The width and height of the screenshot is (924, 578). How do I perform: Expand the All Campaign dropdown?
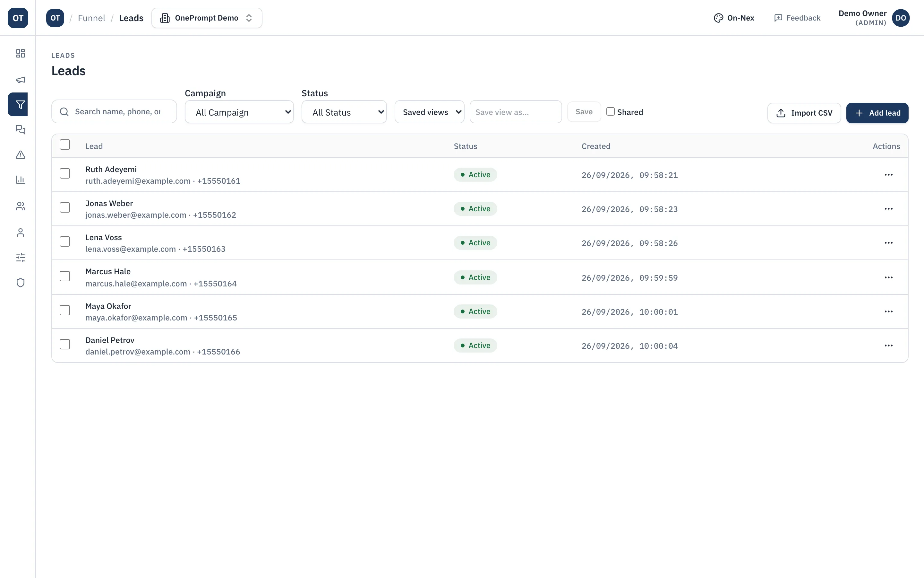coord(239,112)
